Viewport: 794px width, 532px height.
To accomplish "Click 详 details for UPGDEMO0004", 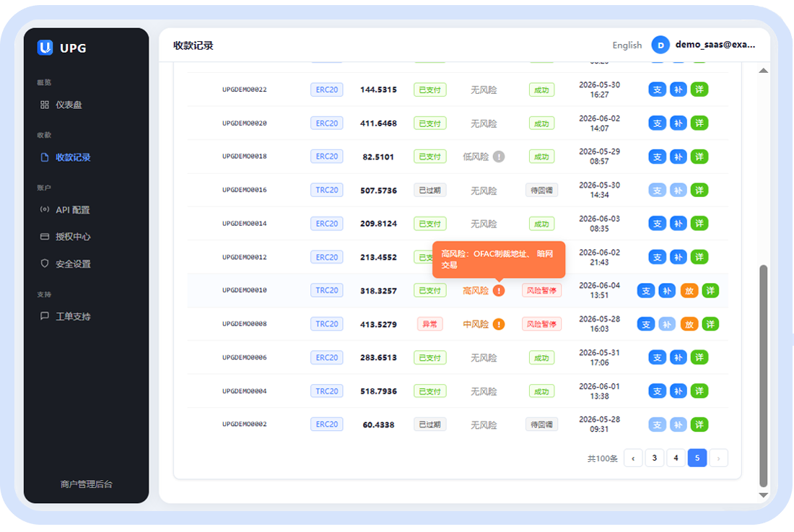I will pos(699,391).
